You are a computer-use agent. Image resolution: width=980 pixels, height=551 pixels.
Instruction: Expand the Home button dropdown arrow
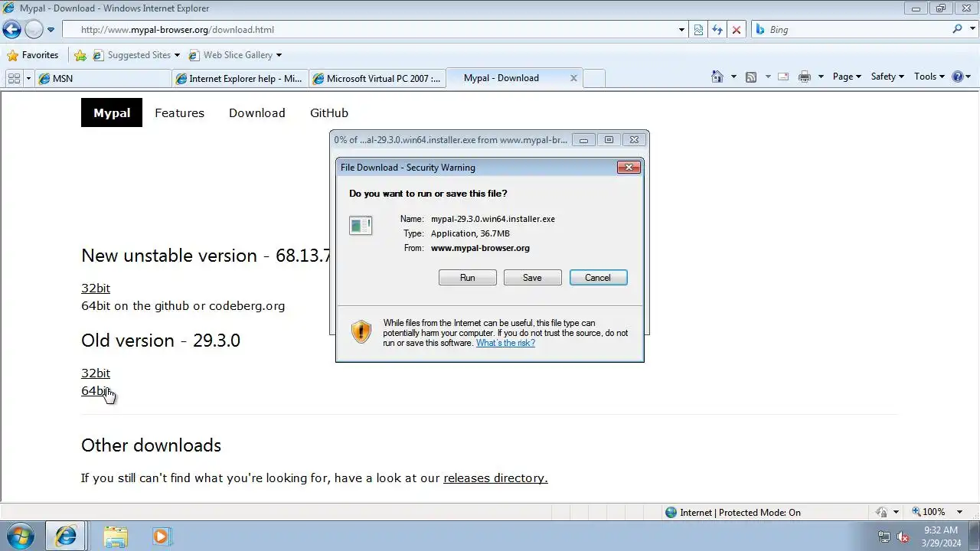733,77
